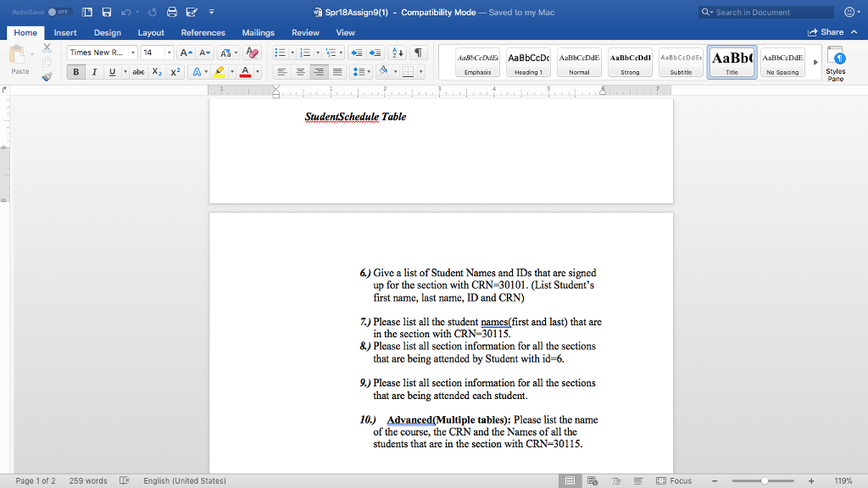Increase font size with the A-up icon
This screenshot has height=488, width=868.
[186, 53]
